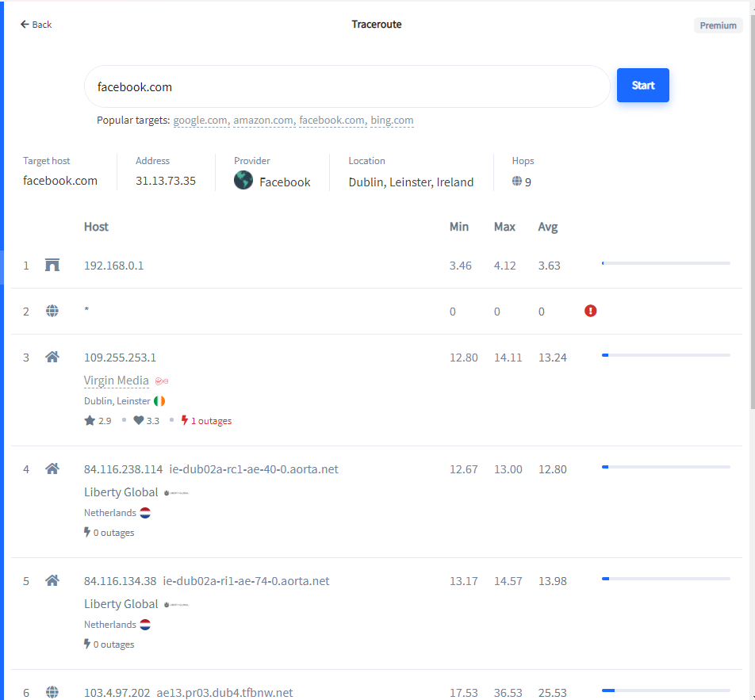This screenshot has height=700, width=755.
Task: Click the Hops globe icon
Action: [516, 181]
